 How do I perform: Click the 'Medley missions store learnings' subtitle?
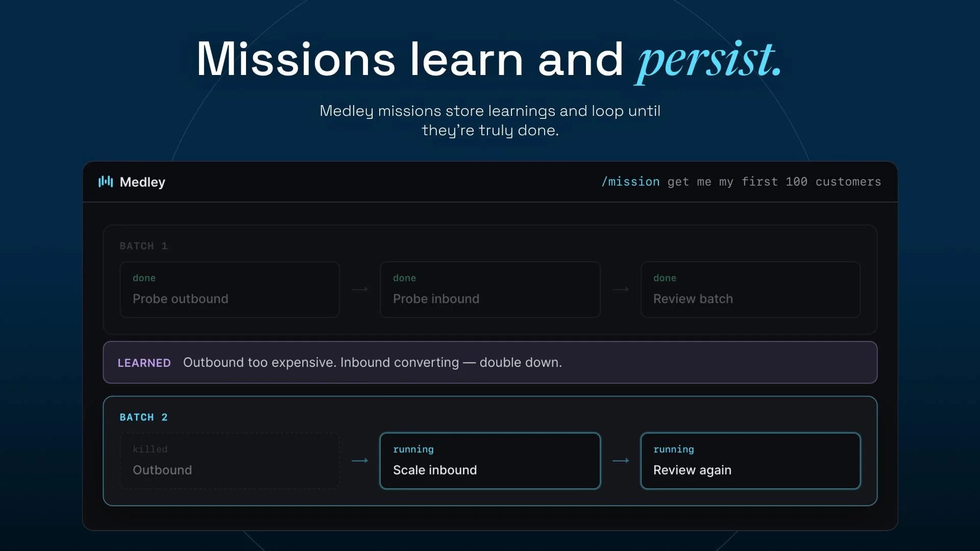490,120
